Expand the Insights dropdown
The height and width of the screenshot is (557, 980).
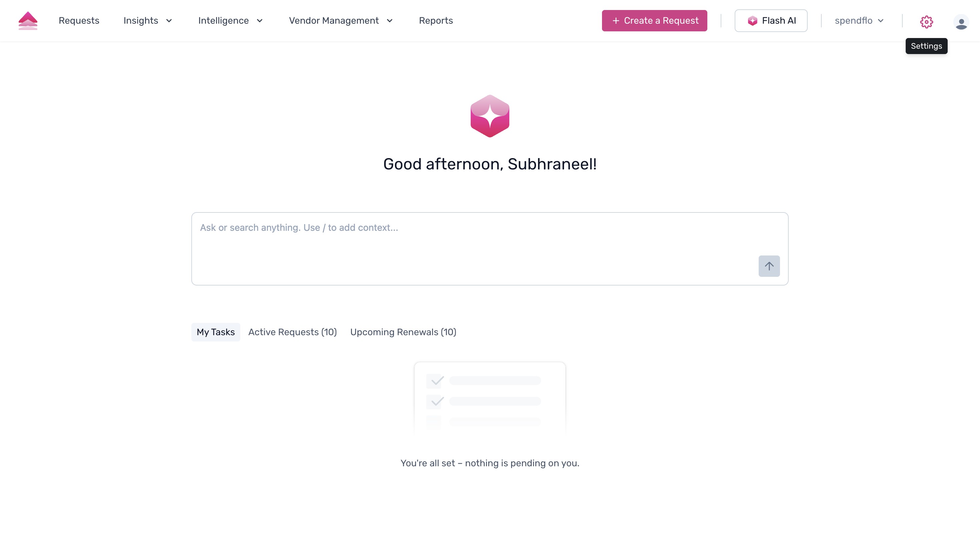pos(148,21)
